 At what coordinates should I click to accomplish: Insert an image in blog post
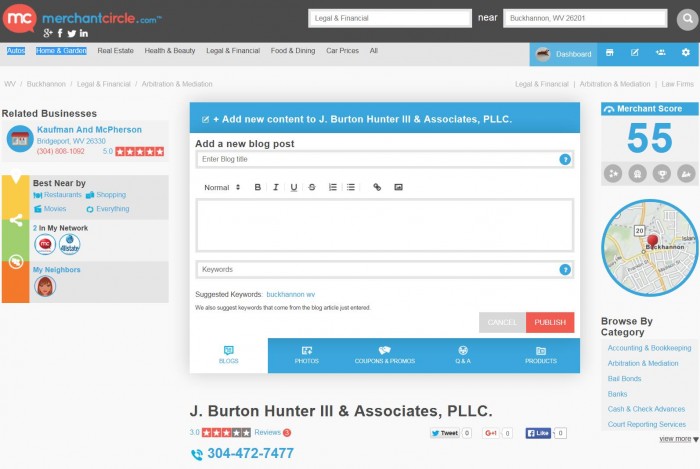tap(398, 187)
